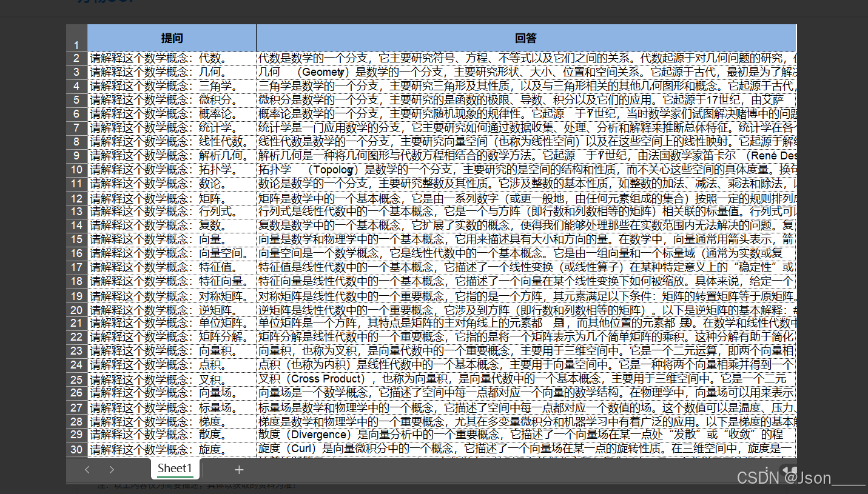Image resolution: width=868 pixels, height=494 pixels.
Task: Click answer cell starting 旋度（Curl）
Action: pos(526,449)
